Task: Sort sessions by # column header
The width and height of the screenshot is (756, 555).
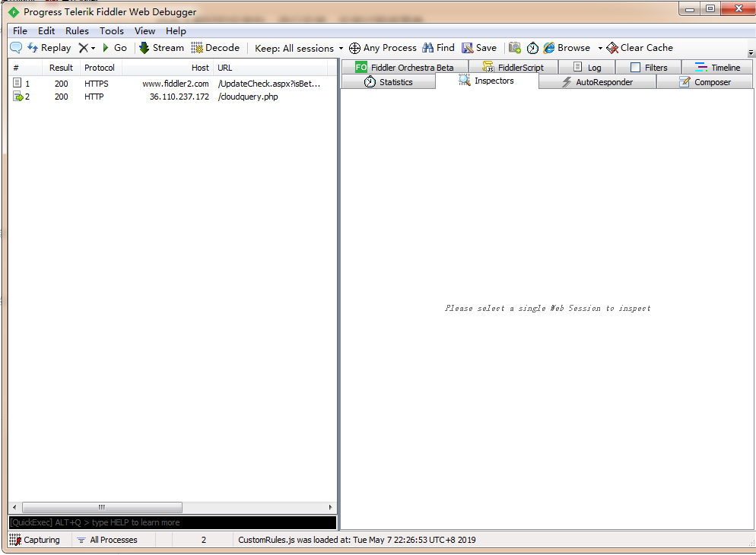Action: tap(25, 68)
